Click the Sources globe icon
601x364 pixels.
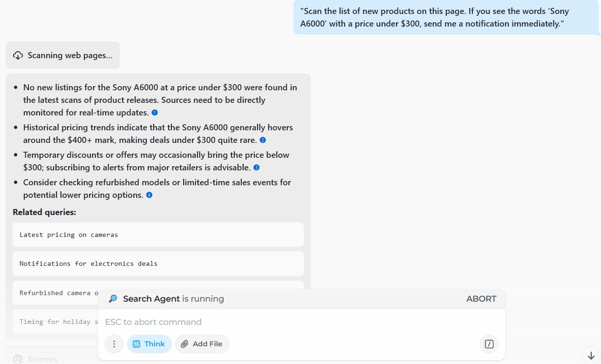click(18, 359)
